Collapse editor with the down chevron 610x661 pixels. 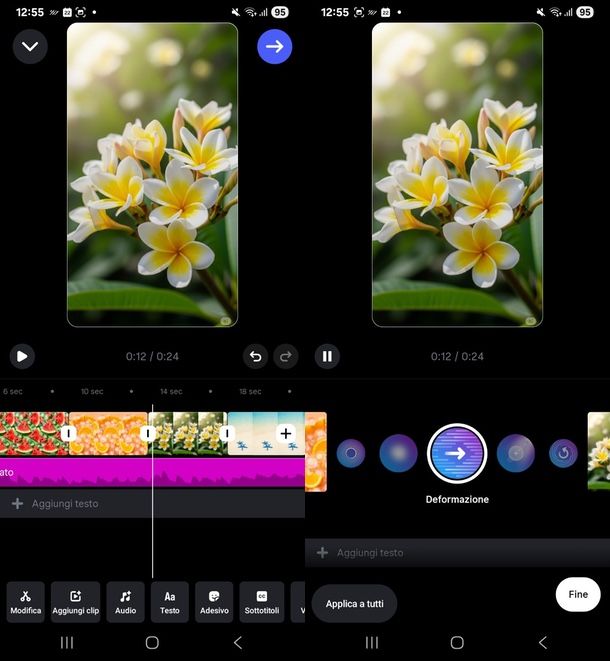pyautogui.click(x=30, y=46)
